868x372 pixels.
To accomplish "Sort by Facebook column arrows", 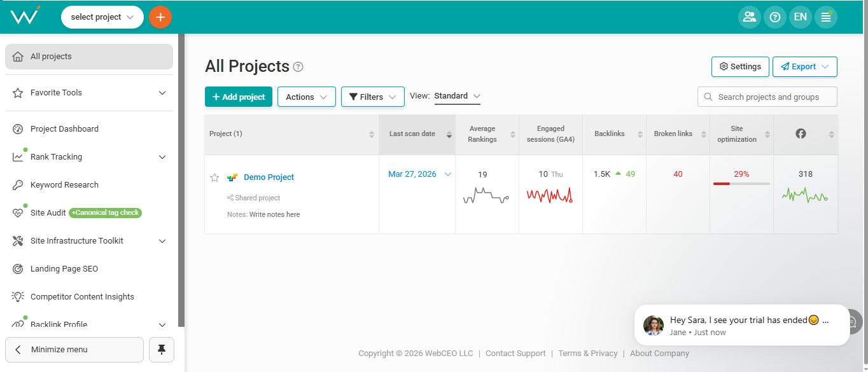I will (831, 134).
